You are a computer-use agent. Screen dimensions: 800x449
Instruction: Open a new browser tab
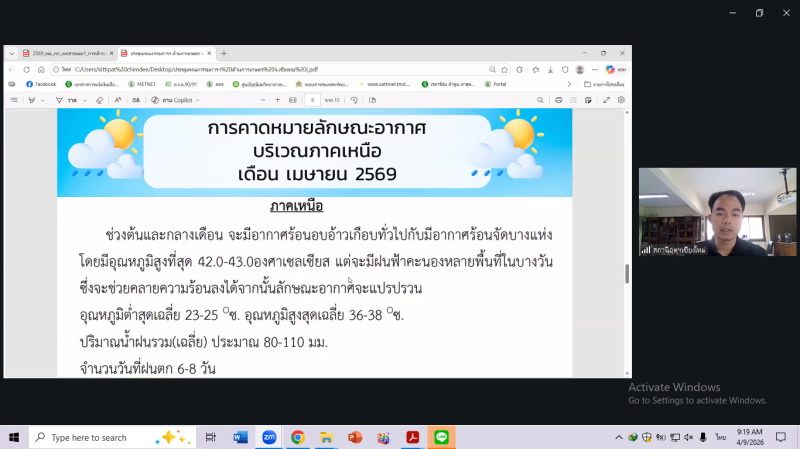click(224, 53)
